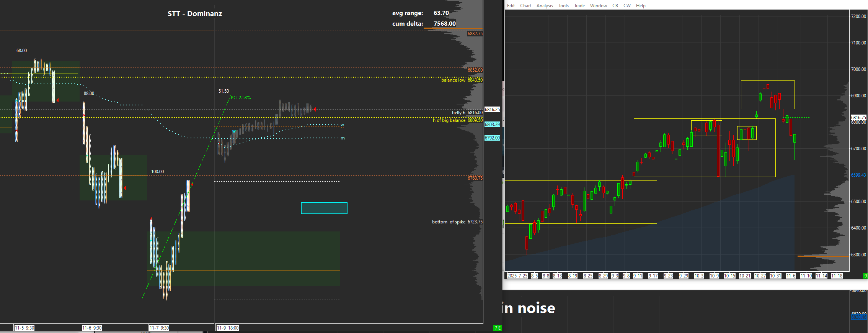
Task: Click the 6300.00 level on price axis
Action: pyautogui.click(x=858, y=255)
